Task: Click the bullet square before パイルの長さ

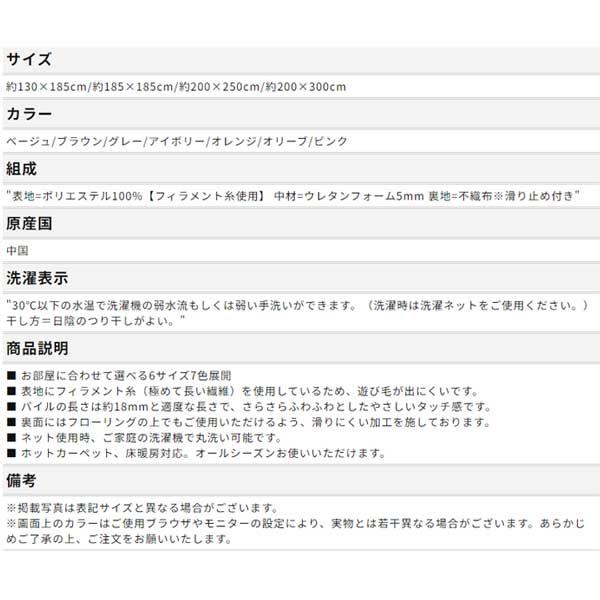Action: [11, 406]
